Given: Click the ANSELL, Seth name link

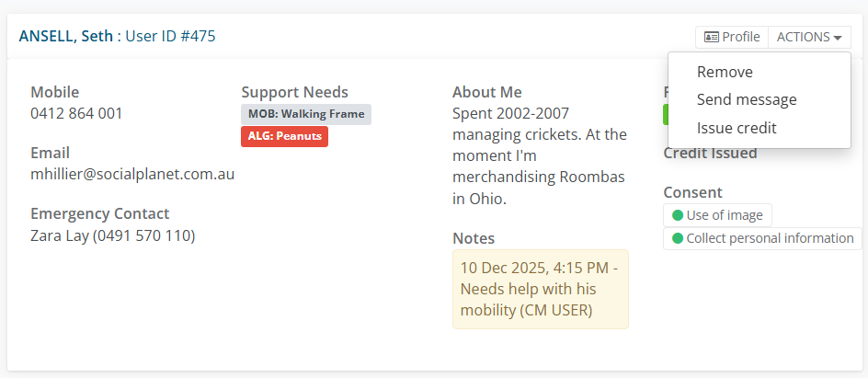Looking at the screenshot, I should tap(65, 37).
